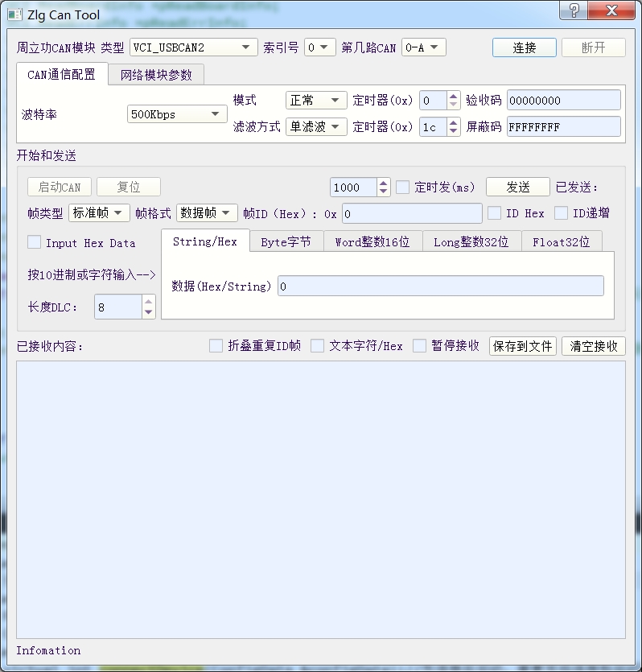
Task: Click the 已发送: label
Action: 577,187
